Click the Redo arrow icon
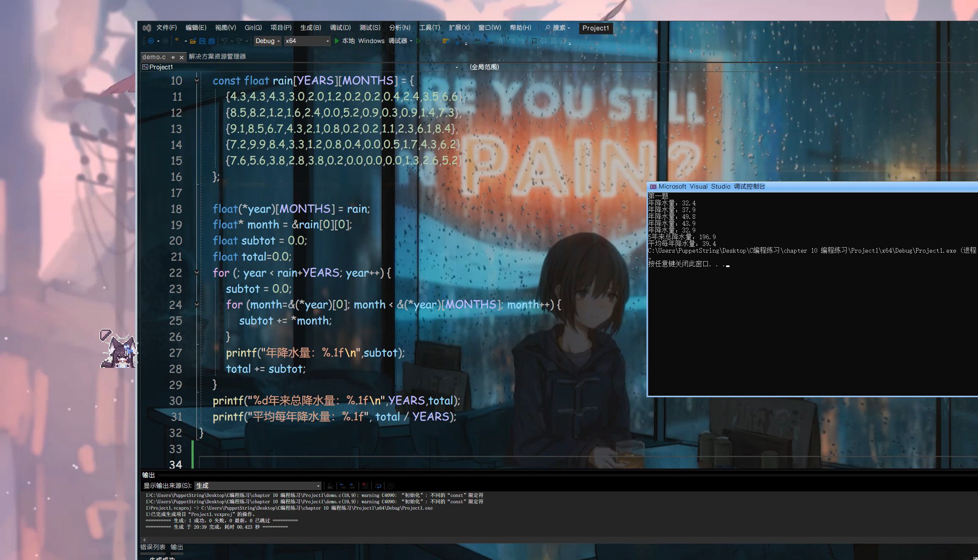This screenshot has height=560, width=978. [239, 41]
